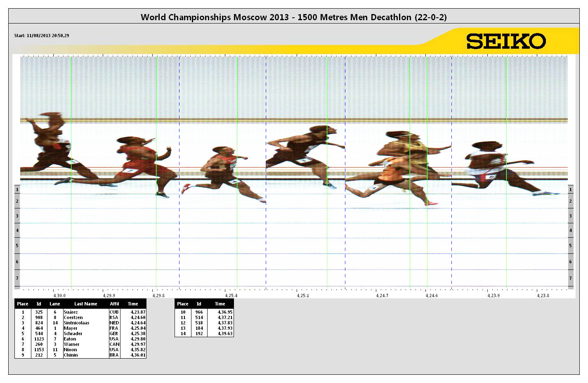588x383 pixels.
Task: Click the World Championships Moscow 2013 title
Action: pos(293,17)
